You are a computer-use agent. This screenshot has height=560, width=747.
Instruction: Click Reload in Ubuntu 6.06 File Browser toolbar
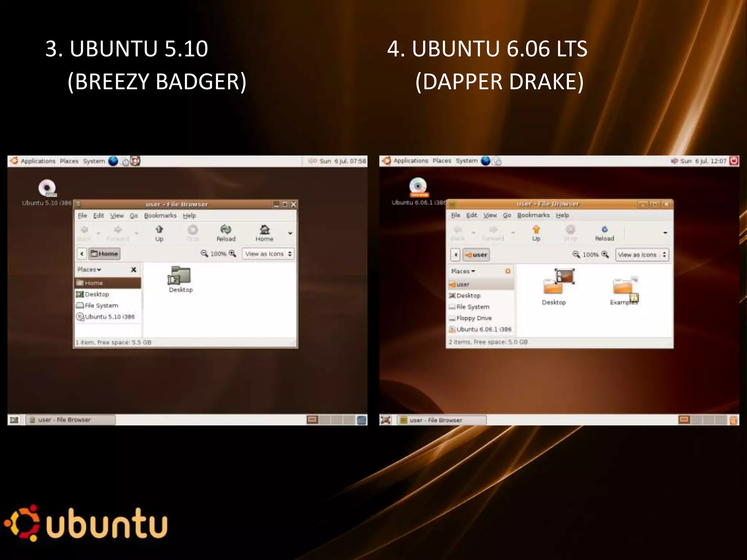tap(604, 233)
